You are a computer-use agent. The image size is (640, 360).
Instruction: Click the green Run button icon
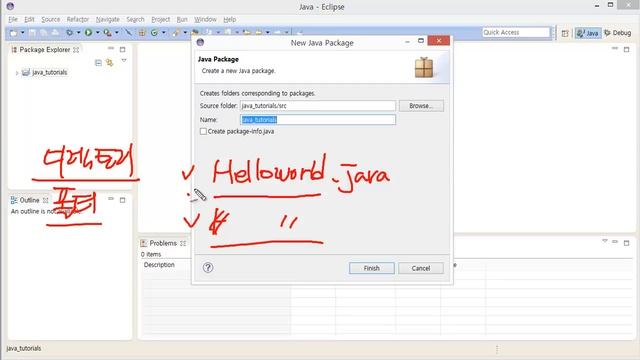point(88,32)
